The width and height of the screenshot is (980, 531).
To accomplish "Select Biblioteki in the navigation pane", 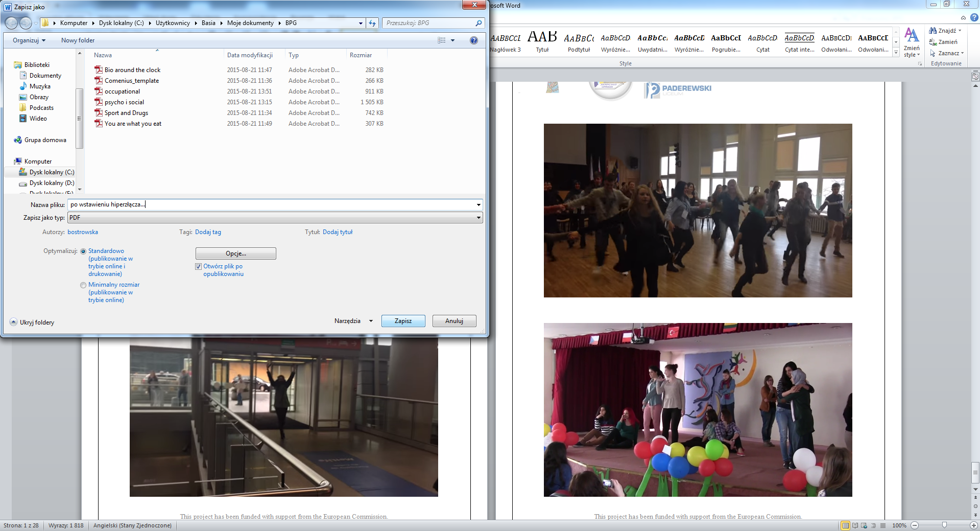I will pyautogui.click(x=37, y=65).
